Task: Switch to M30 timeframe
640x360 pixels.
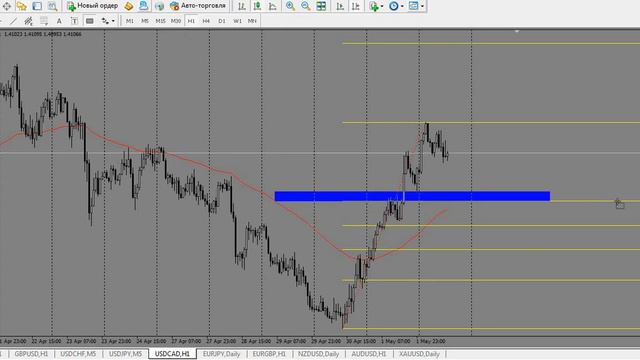Action: click(x=176, y=21)
